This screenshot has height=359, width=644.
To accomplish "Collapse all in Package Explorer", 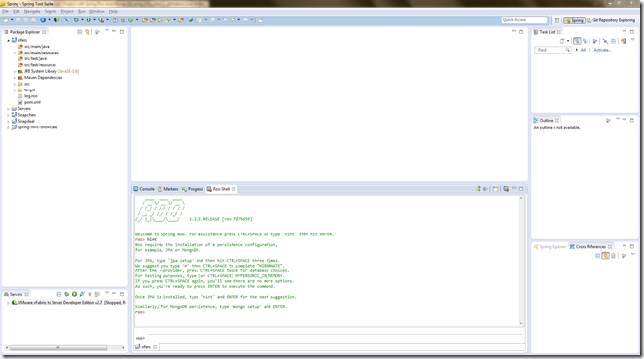I will tap(79, 32).
